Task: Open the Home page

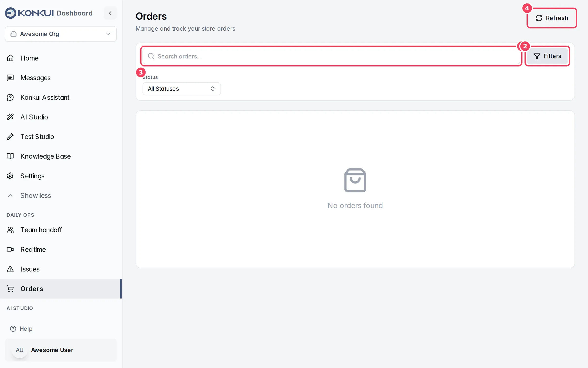Action: (61, 58)
